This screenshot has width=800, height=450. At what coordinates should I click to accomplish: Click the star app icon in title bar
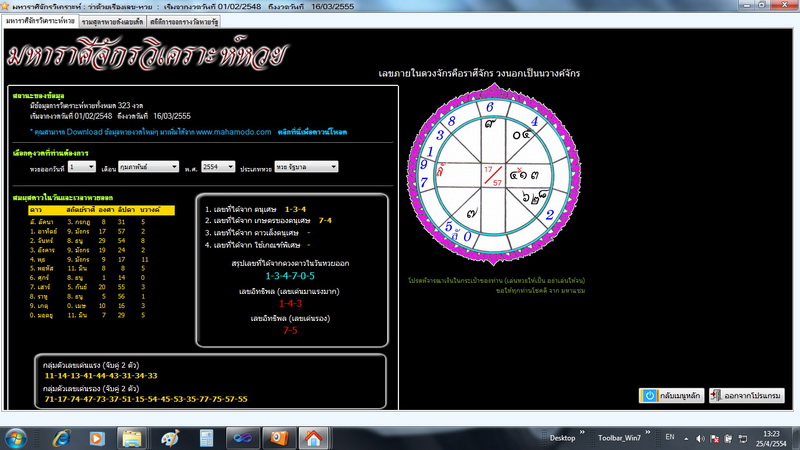click(5, 7)
